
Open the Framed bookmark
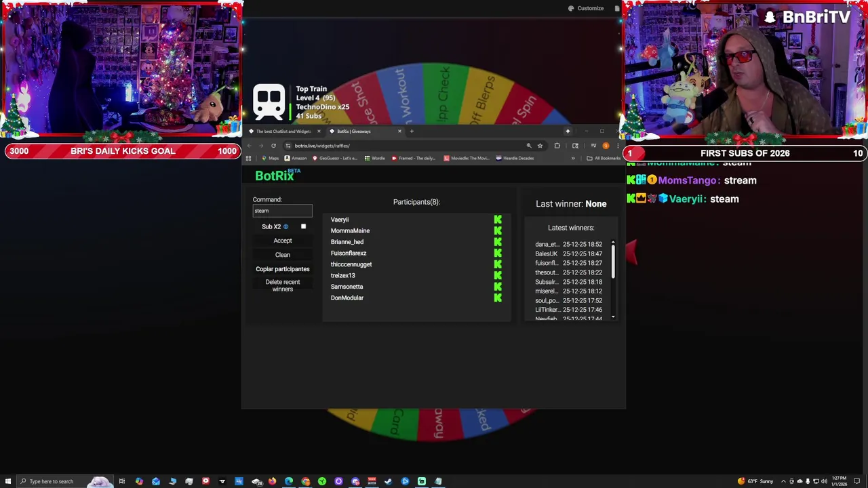tap(413, 158)
